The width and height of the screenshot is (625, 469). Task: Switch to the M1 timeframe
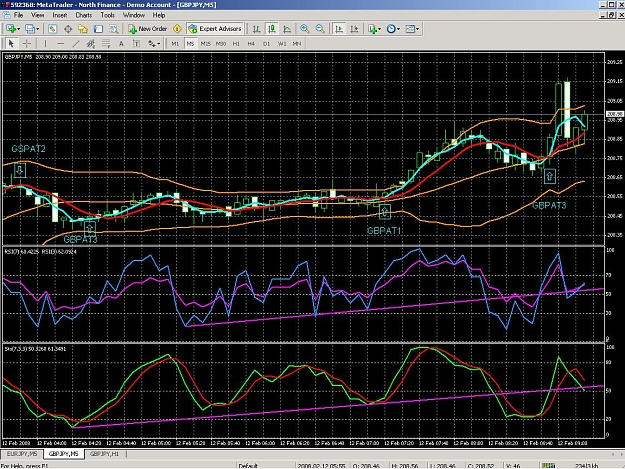175,43
